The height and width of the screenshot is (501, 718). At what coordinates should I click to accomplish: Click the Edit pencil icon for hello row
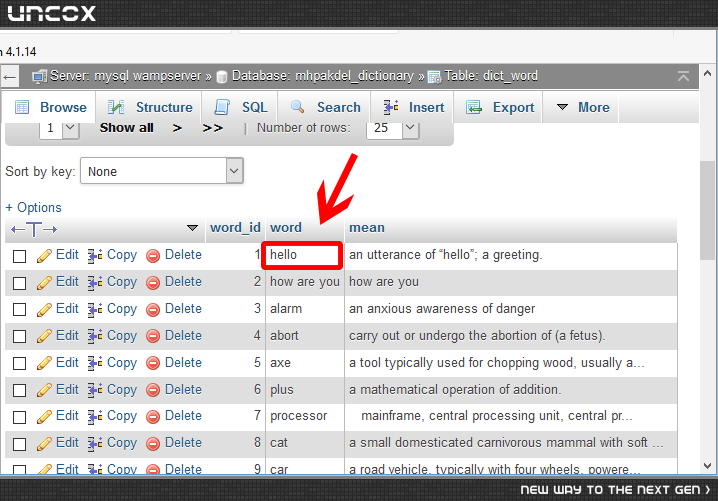coord(44,256)
